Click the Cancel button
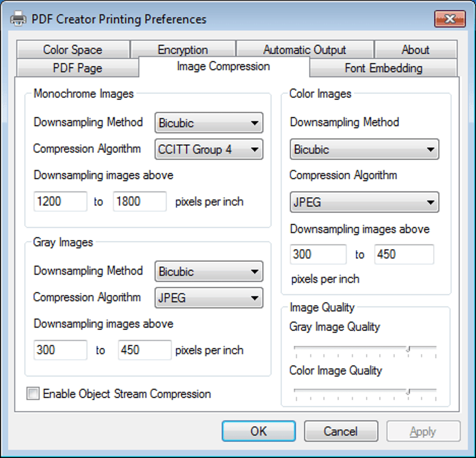The image size is (476, 458). (341, 431)
